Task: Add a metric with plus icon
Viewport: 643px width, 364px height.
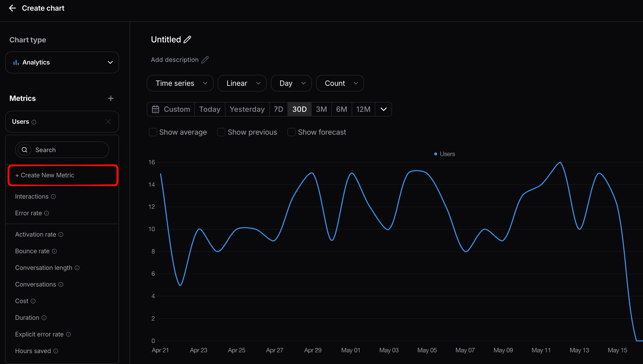Action: coord(111,98)
